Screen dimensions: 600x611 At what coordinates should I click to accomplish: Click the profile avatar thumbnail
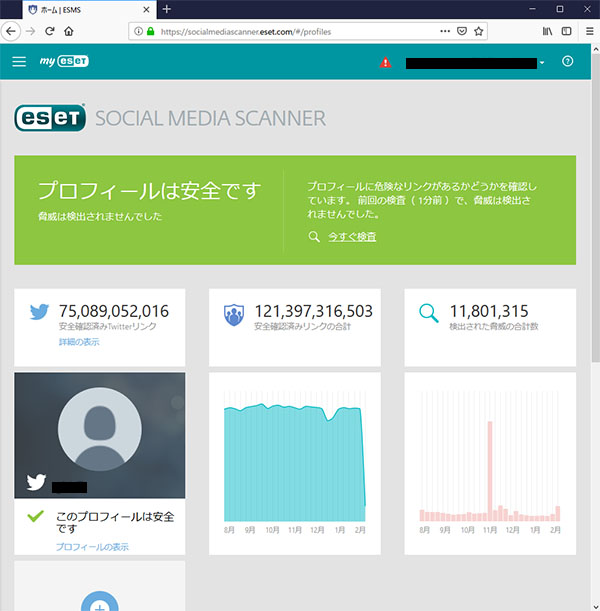point(100,429)
